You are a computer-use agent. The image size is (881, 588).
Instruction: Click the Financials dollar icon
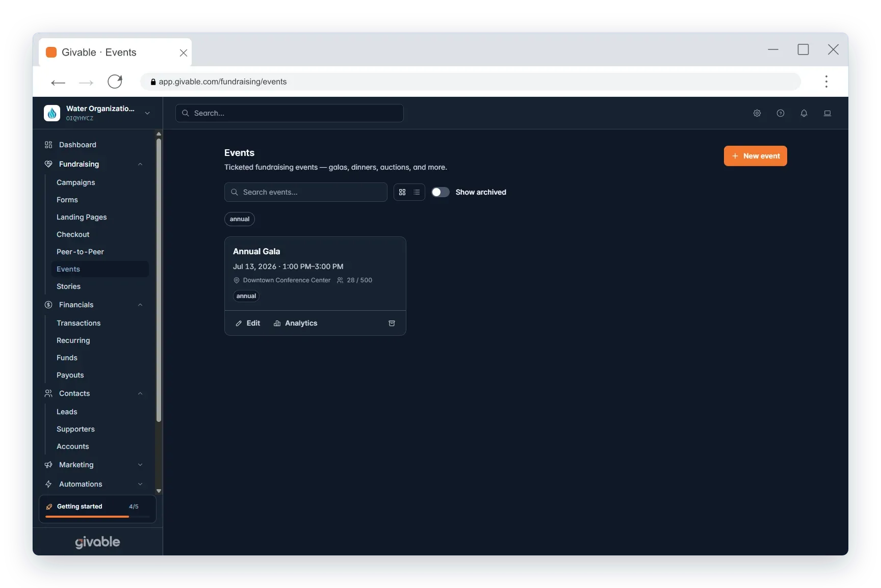(48, 305)
